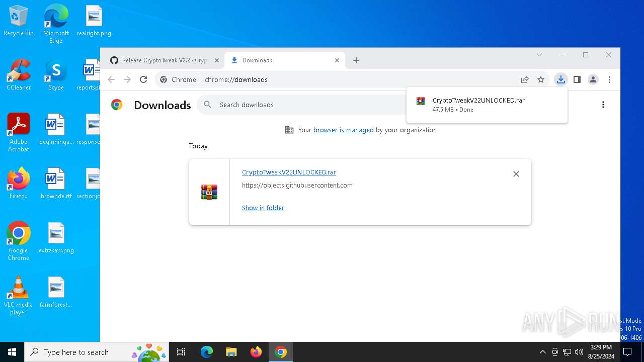Select Microsoft Edge desktop shortcut

[x=56, y=24]
